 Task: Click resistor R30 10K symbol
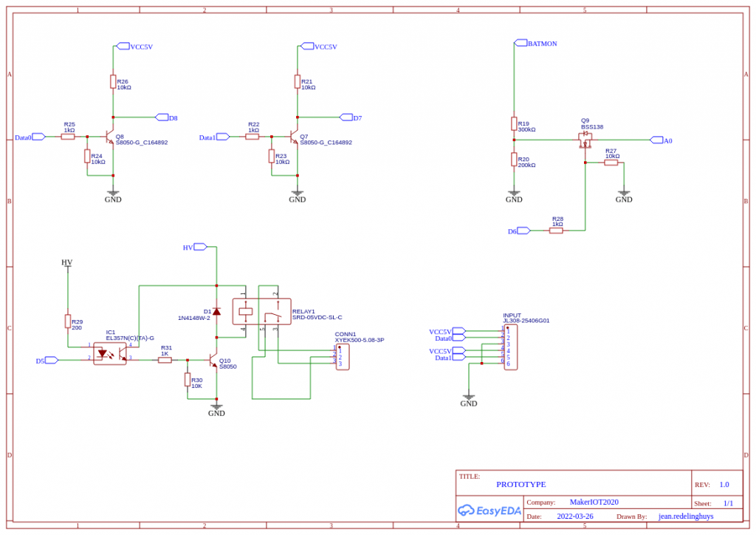click(x=188, y=380)
